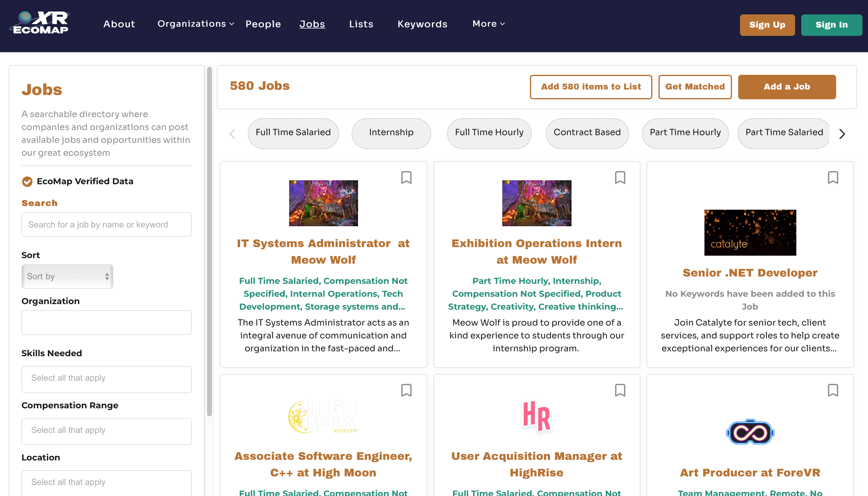Click the 580 Jobs heading
Viewport: 868px width, 496px height.
tap(260, 86)
